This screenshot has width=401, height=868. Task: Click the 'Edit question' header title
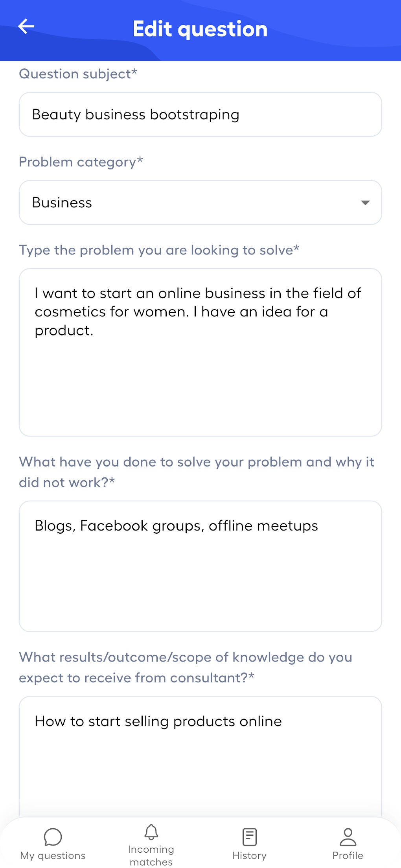[200, 29]
